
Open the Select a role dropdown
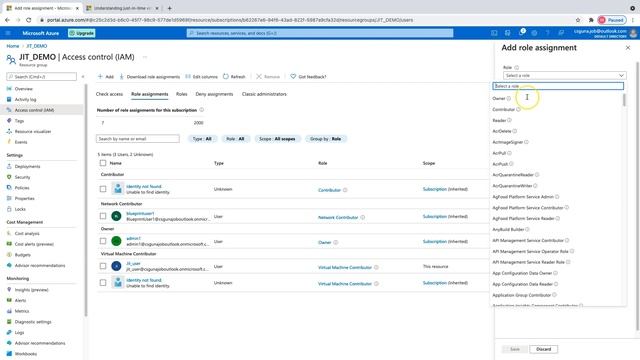click(564, 76)
